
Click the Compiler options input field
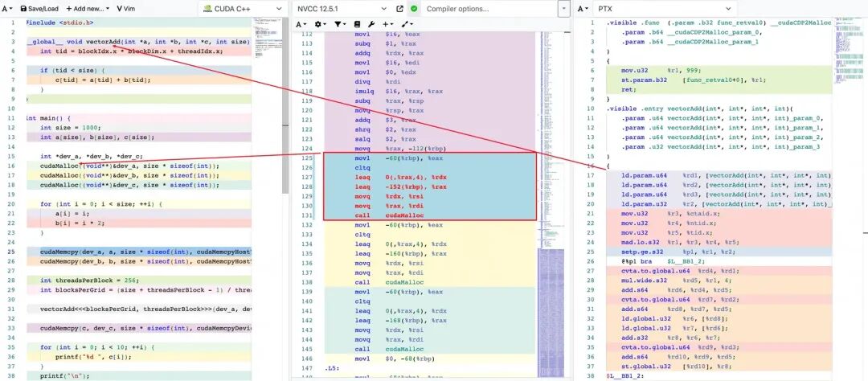coord(489,9)
